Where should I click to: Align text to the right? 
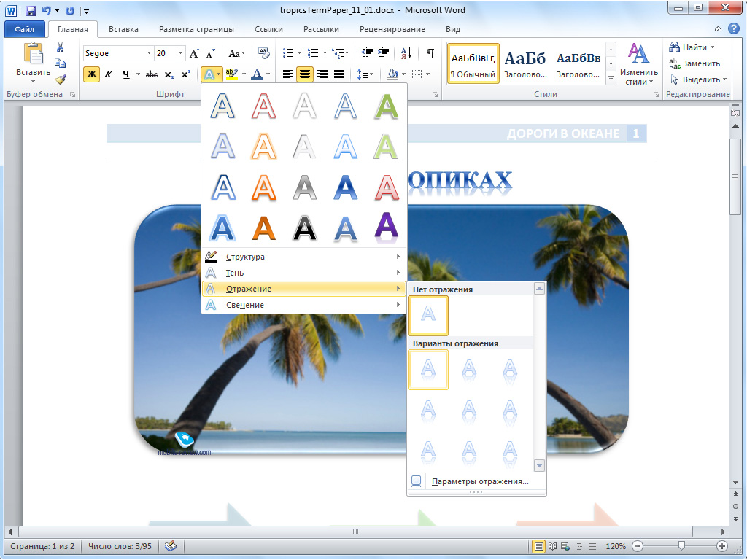tap(322, 74)
